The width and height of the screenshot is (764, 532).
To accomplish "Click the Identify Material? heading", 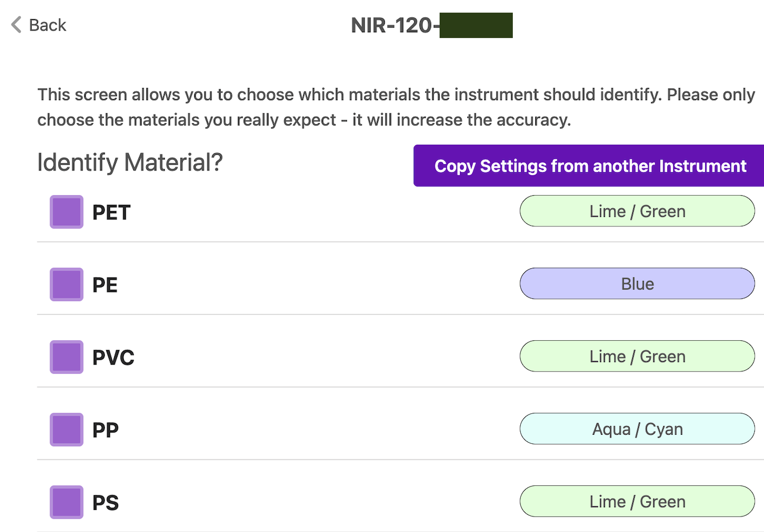I will (x=130, y=162).
